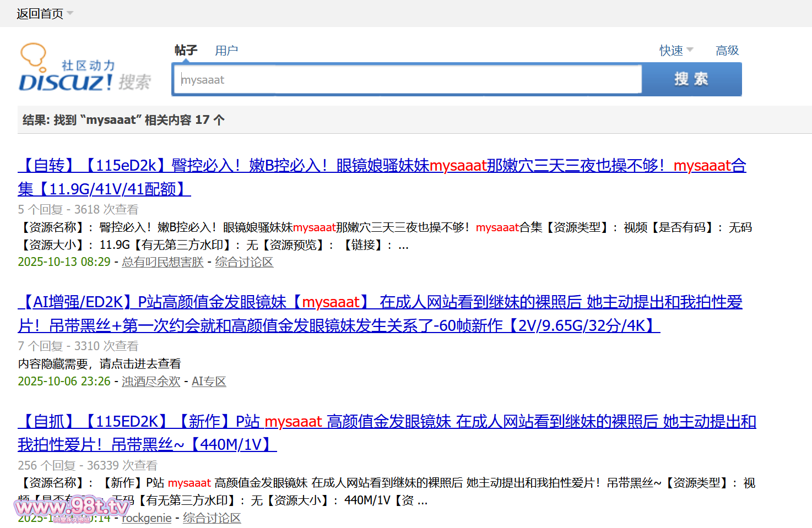
Task: Open the AI专区 forum link
Action: tap(209, 382)
